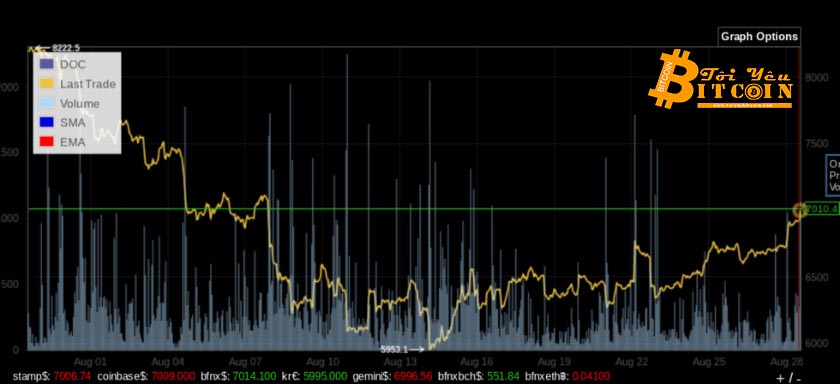
Task: Select the stamp$ 7006.74 ticker entry
Action: (x=52, y=377)
